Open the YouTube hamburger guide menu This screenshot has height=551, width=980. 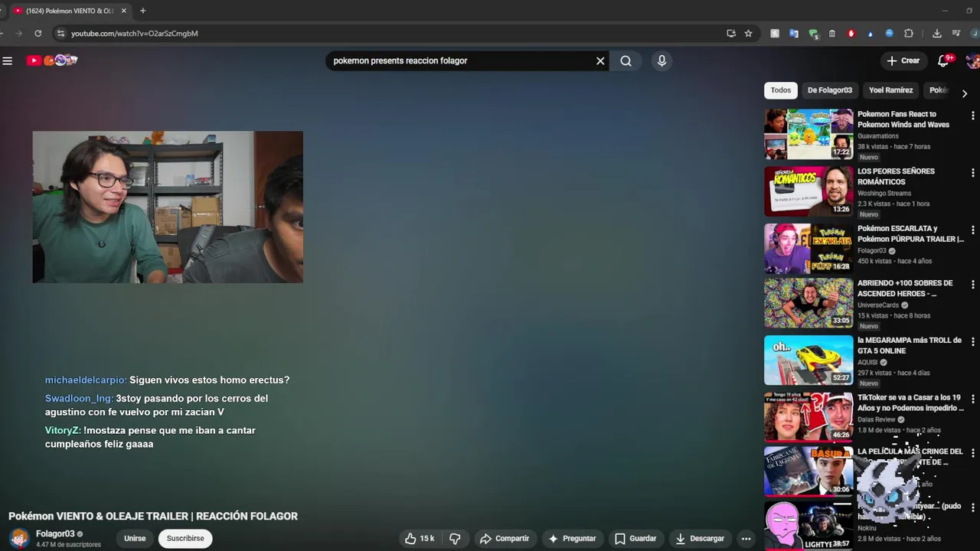[8, 60]
